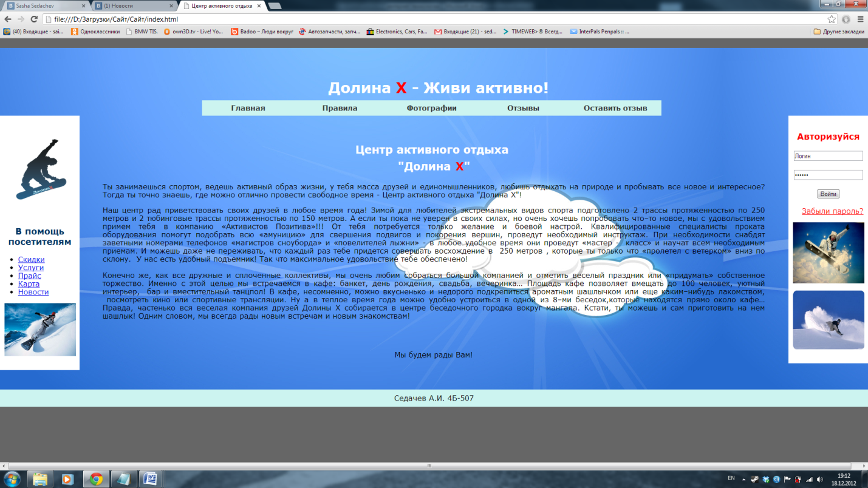Open the TIMEWEB bookmark
This screenshot has width=868, height=488.
533,32
